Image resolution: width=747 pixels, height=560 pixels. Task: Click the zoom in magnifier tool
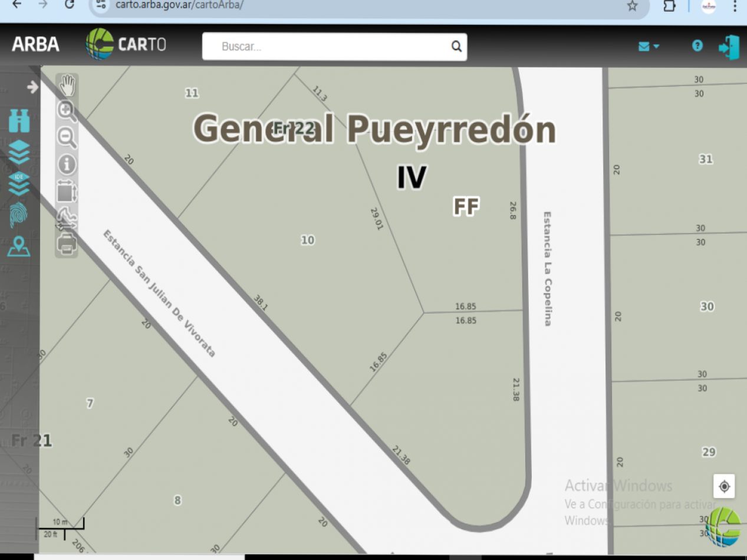(x=67, y=111)
